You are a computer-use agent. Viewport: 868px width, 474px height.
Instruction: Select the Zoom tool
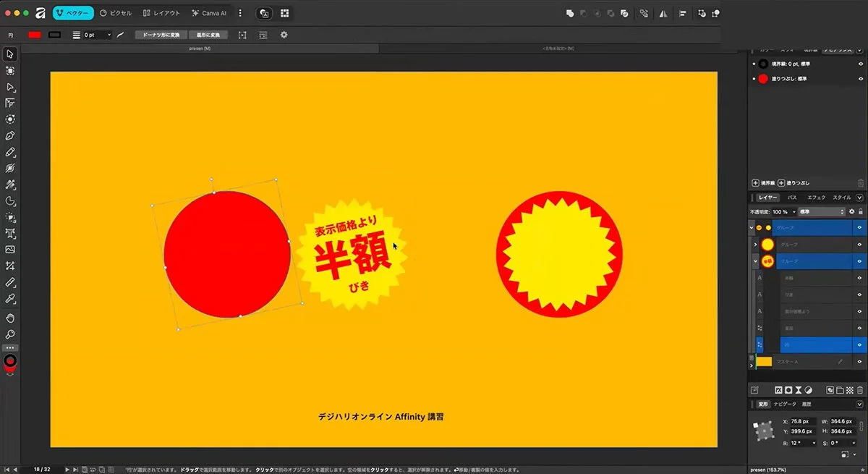pyautogui.click(x=9, y=334)
